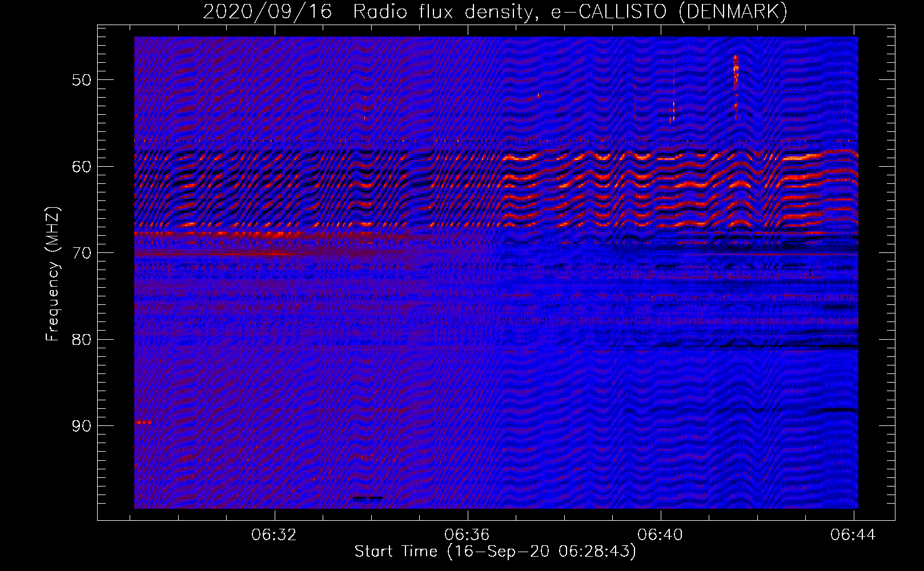Screen dimensions: 924x571
Task: Click the "Frequency (MHZ)" axis label
Action: click(53, 275)
